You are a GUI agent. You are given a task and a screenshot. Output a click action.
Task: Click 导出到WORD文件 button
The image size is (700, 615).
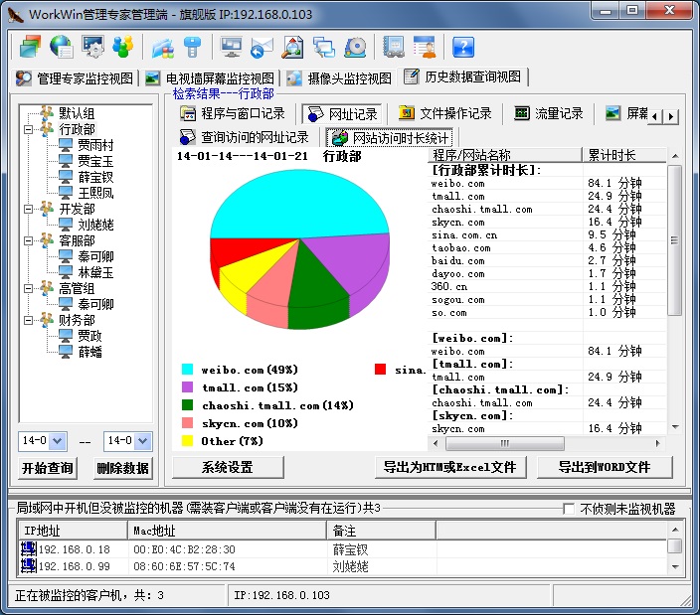point(605,467)
